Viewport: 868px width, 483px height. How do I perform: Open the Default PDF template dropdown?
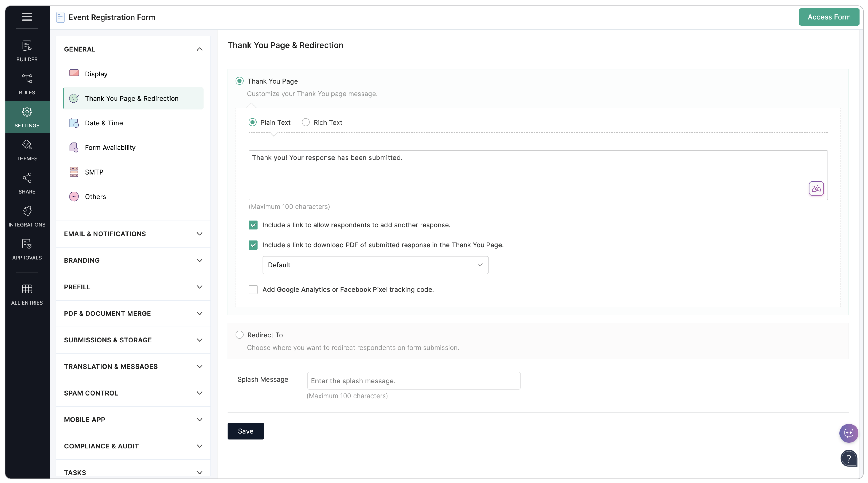[x=375, y=265]
